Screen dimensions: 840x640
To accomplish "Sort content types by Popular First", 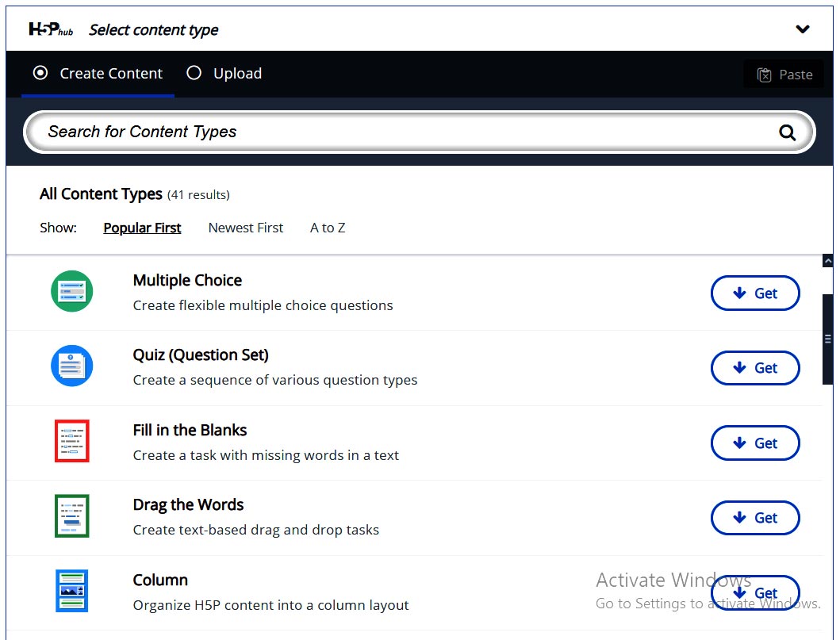I will click(142, 228).
